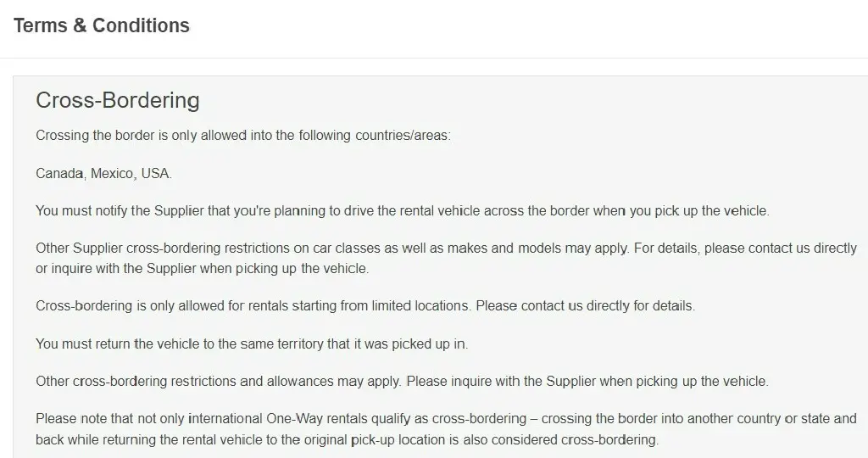
Task: Click the word 'Mexico' in the countries list
Action: click(112, 173)
